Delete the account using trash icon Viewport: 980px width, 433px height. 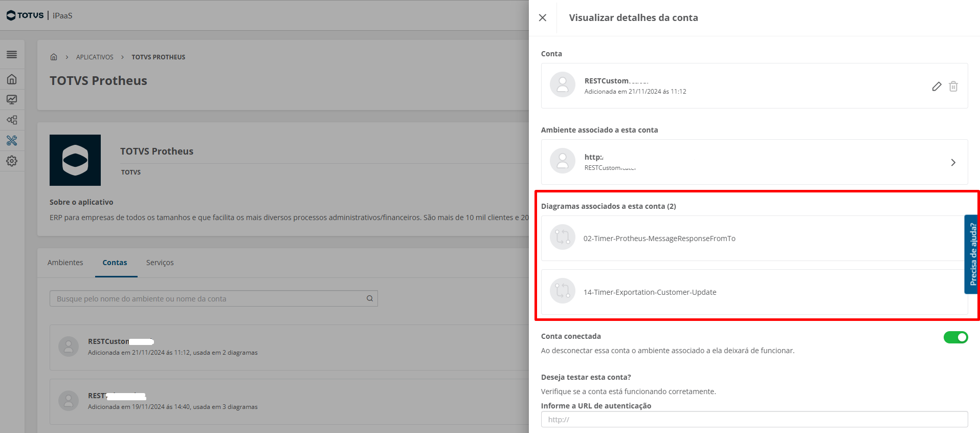pos(953,86)
